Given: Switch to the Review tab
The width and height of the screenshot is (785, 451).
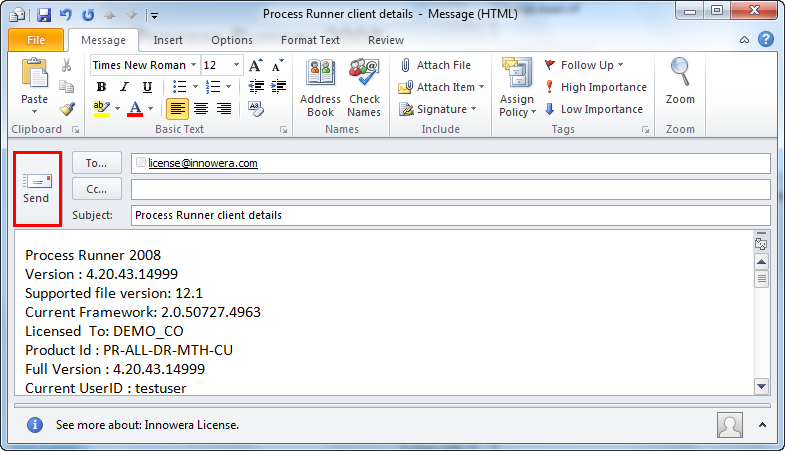Looking at the screenshot, I should [x=386, y=40].
